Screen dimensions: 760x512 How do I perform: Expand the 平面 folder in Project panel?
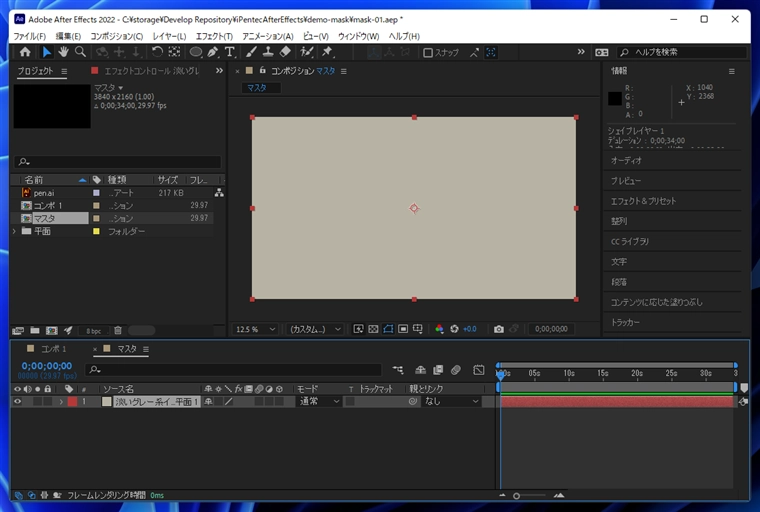[x=15, y=231]
